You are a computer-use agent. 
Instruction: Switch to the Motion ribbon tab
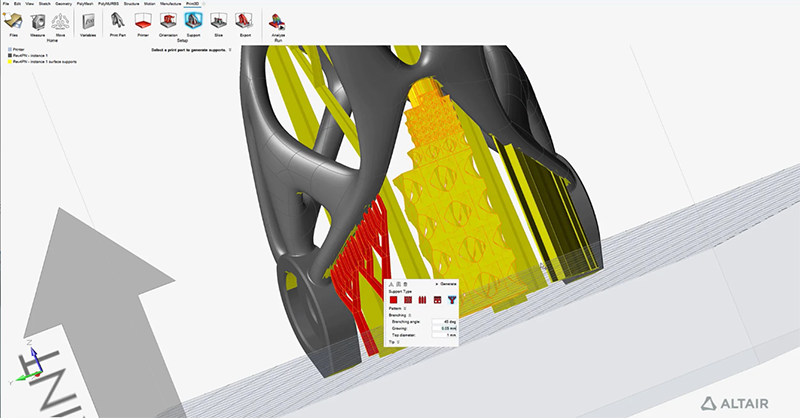point(149,4)
